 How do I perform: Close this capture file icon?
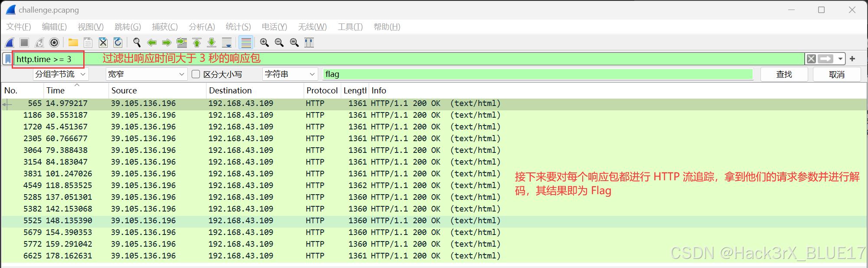(x=103, y=43)
